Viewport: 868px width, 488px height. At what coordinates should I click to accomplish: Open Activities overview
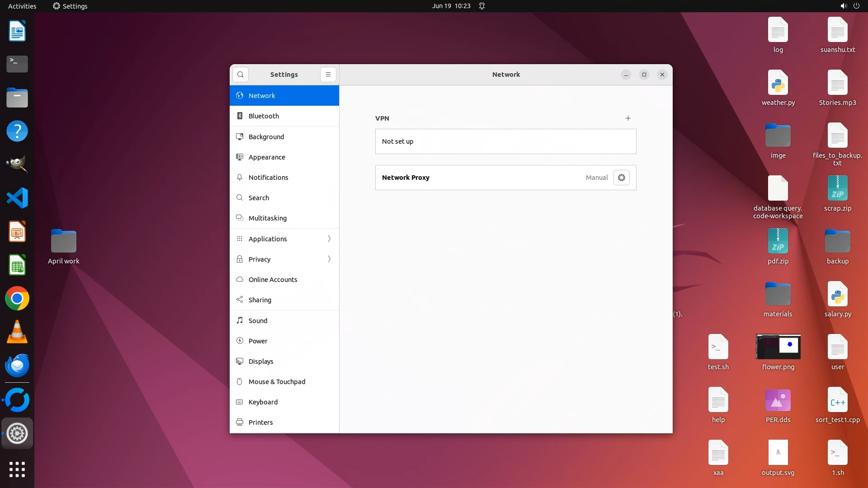point(22,6)
